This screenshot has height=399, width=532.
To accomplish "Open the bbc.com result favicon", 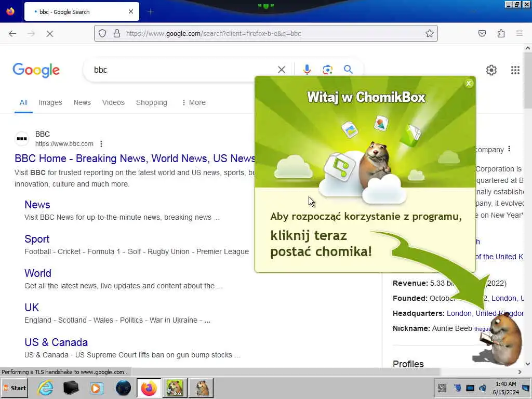I will click(22, 138).
